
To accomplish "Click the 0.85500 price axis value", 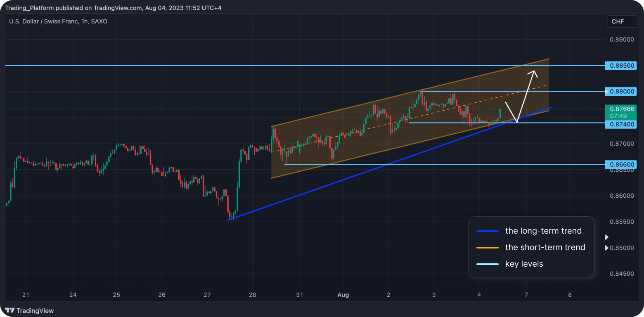I will 622,222.
